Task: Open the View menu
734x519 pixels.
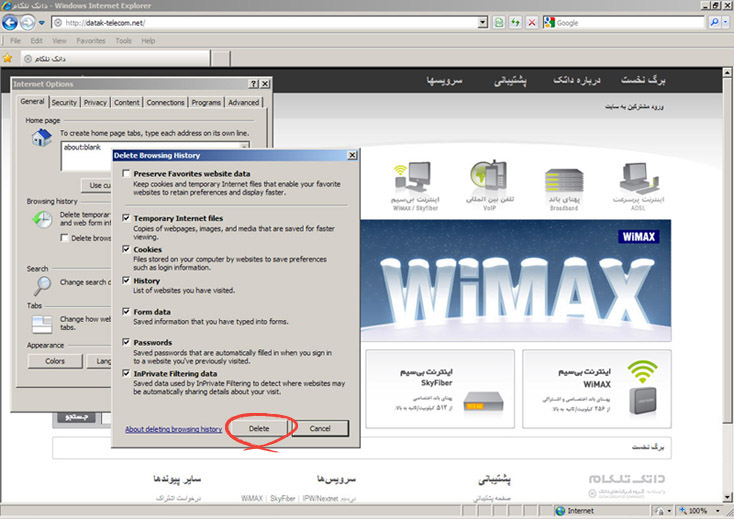Action: [59, 41]
